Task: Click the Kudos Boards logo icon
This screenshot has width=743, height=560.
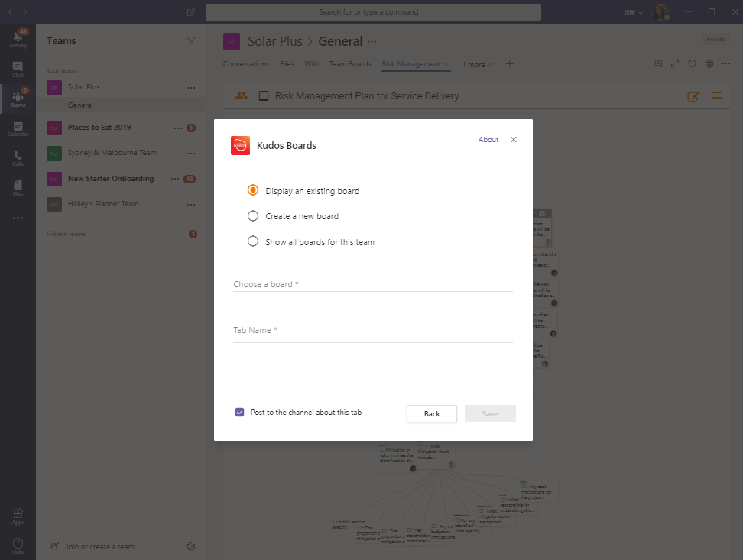Action: 240,145
